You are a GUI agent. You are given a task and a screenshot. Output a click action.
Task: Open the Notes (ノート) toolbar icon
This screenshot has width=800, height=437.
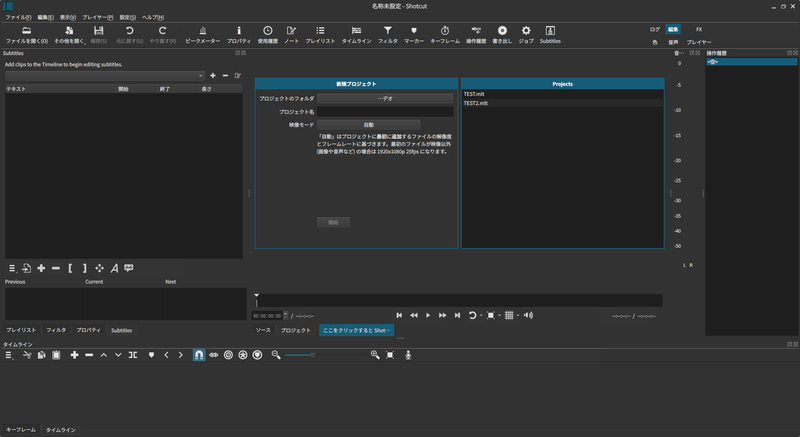pyautogui.click(x=291, y=31)
